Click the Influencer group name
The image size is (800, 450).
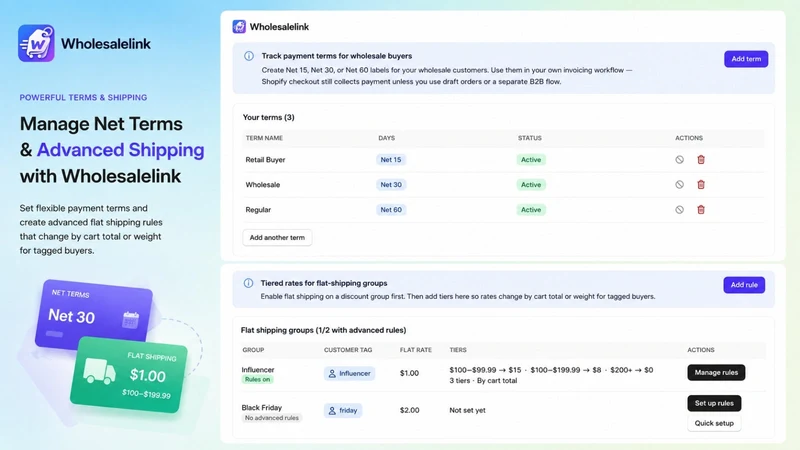258,370
